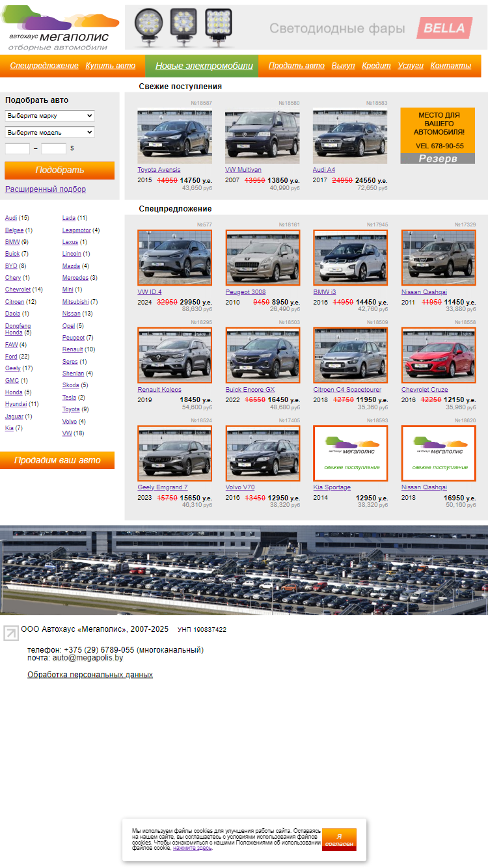Image resolution: width=488 pixels, height=868 pixels.
Task: Click the Подобрать button
Action: [60, 170]
